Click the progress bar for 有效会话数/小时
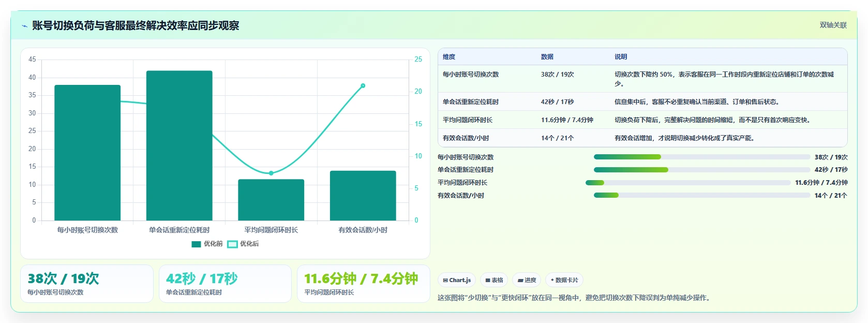868x323 pixels. pos(702,195)
